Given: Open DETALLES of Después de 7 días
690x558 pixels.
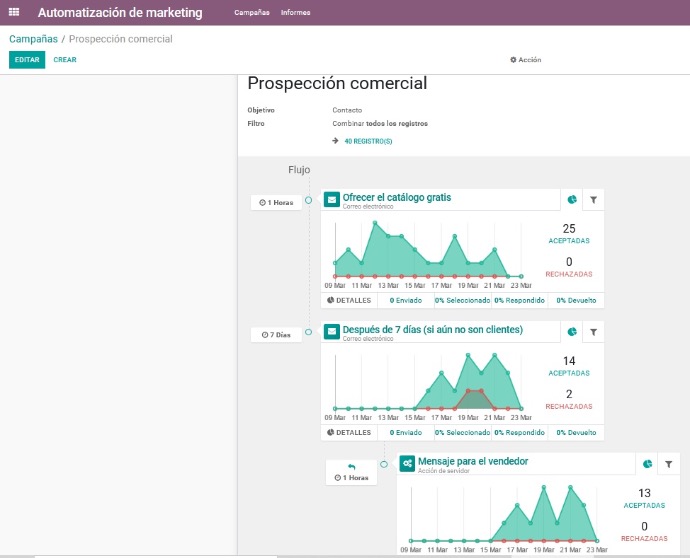Looking at the screenshot, I should tap(349, 433).
